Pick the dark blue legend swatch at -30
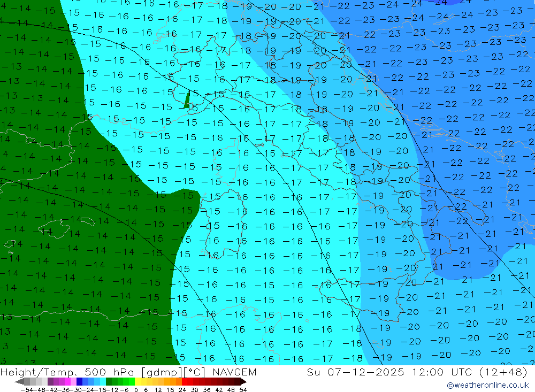This screenshot has width=535, height=392. pos(79,381)
